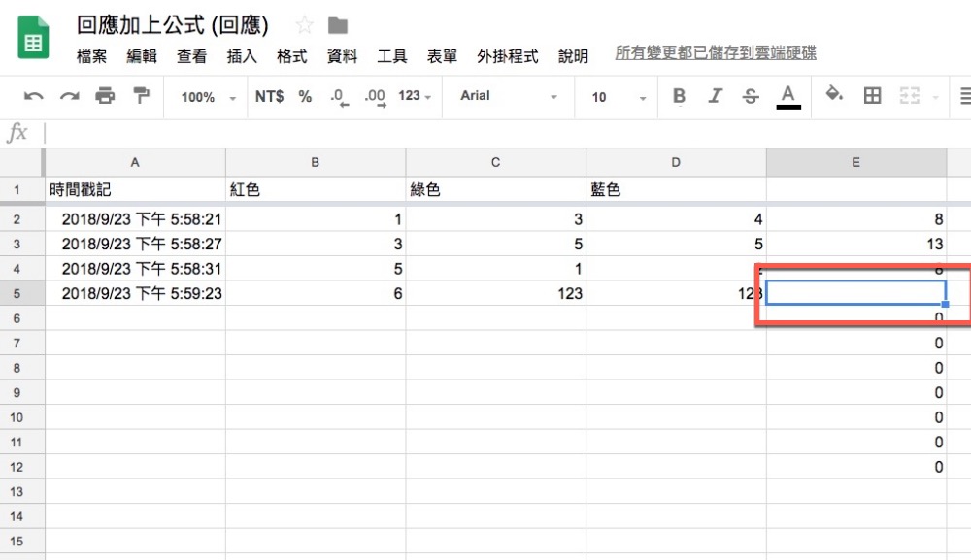Open the 插入 menu

(x=242, y=56)
